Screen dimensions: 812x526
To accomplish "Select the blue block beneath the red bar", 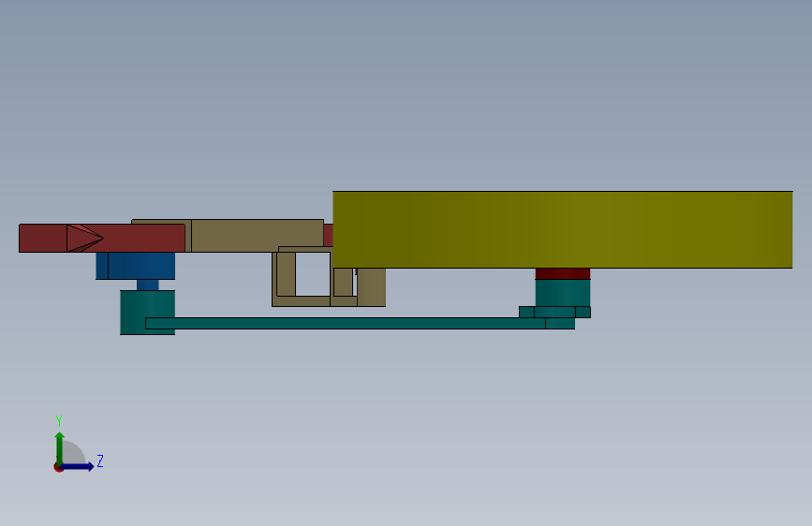I will 135,266.
